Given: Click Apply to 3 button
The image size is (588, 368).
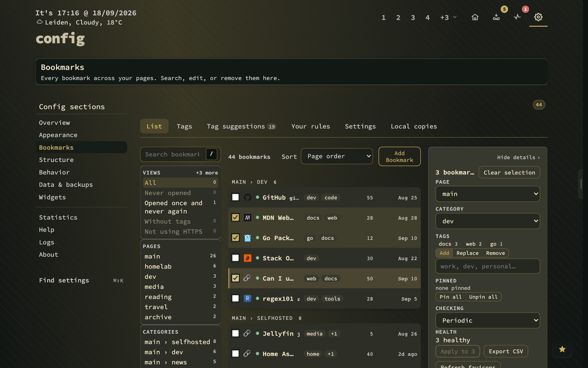Looking at the screenshot, I should pyautogui.click(x=458, y=351).
